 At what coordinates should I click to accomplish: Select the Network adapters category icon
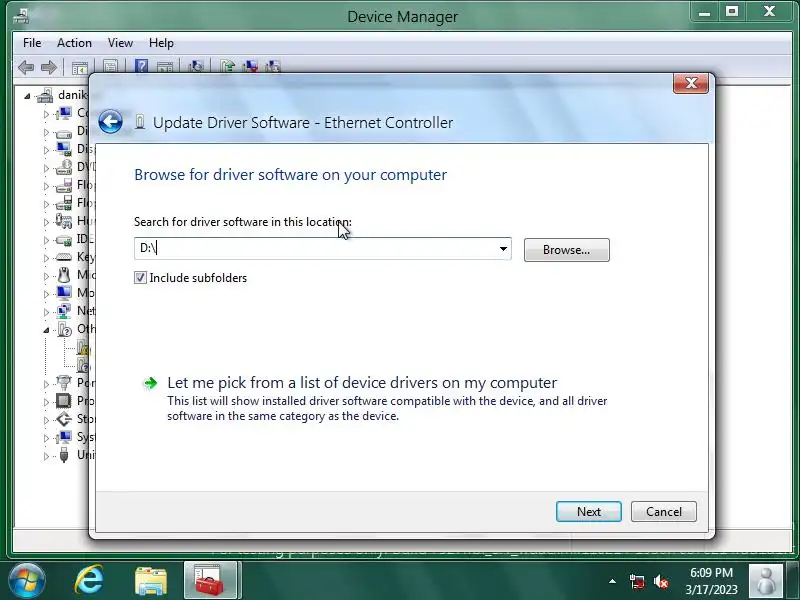[64, 311]
